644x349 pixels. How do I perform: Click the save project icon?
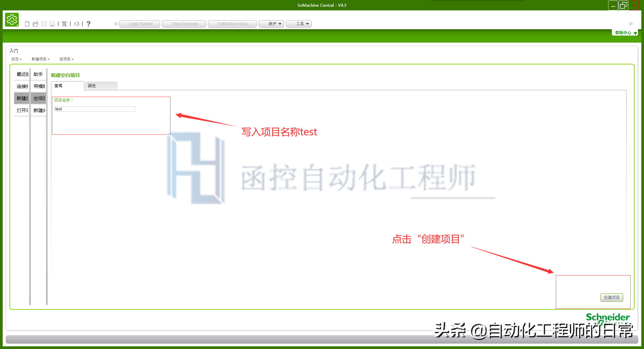[x=44, y=24]
